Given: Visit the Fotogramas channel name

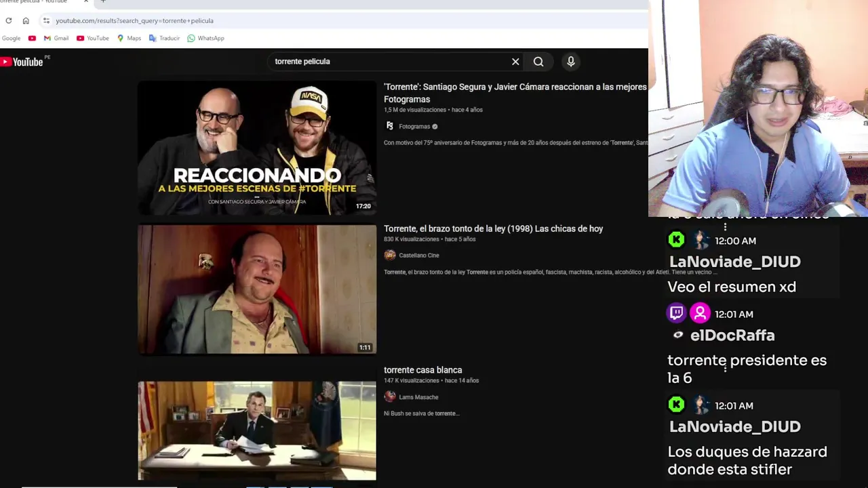Looking at the screenshot, I should (414, 126).
